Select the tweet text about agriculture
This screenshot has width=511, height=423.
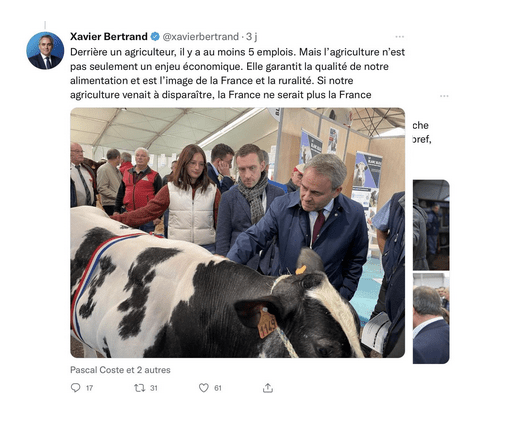(237, 73)
